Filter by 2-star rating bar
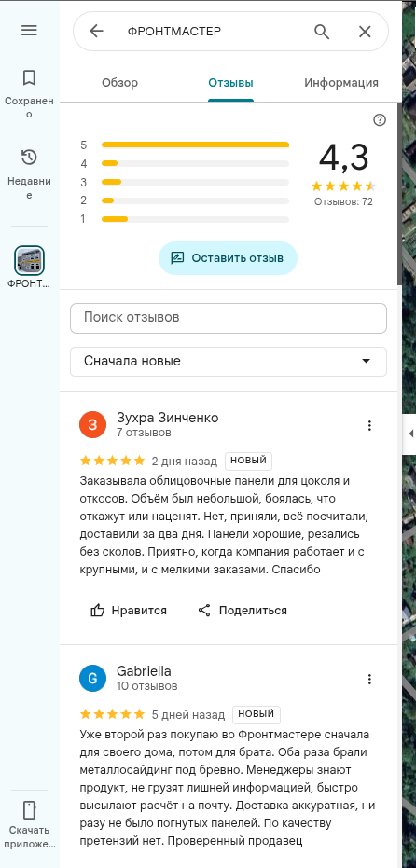This screenshot has width=416, height=868. (185, 200)
